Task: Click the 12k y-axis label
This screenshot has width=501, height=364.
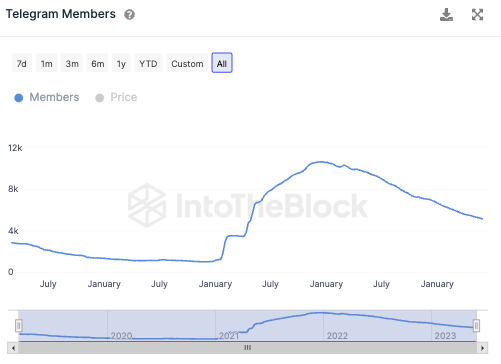Action: (x=15, y=148)
